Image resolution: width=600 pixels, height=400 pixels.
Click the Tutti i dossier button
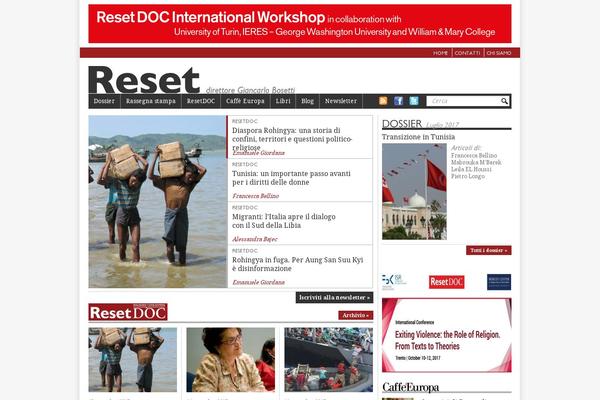tap(489, 250)
